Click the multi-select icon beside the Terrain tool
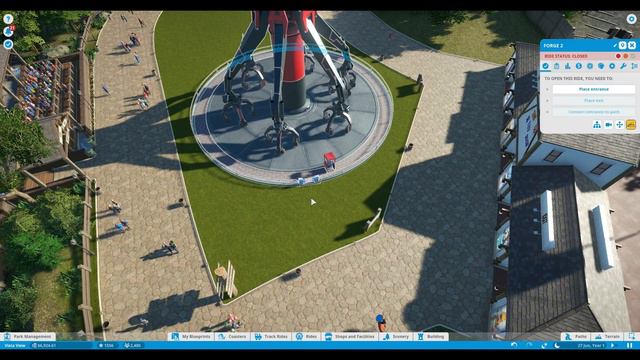This screenshot has height=360, width=640. click(x=632, y=337)
